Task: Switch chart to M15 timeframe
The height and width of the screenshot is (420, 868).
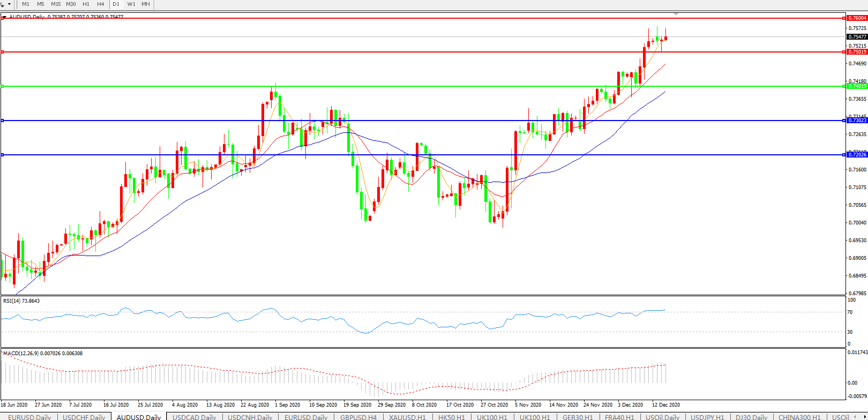Action: (x=56, y=4)
